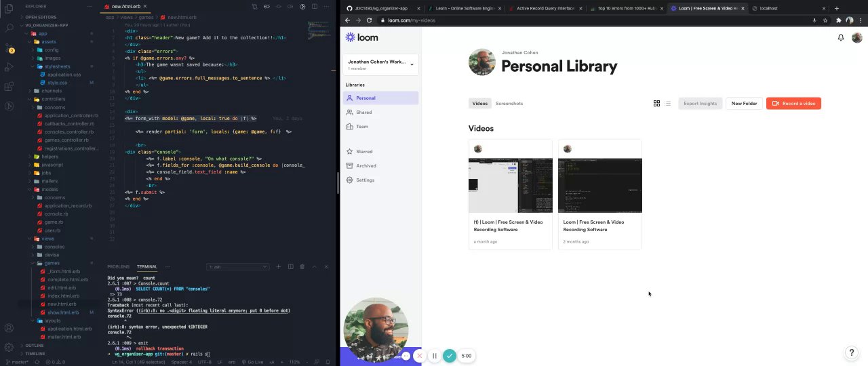
Task: Collapse the controllers folder
Action: click(x=54, y=99)
